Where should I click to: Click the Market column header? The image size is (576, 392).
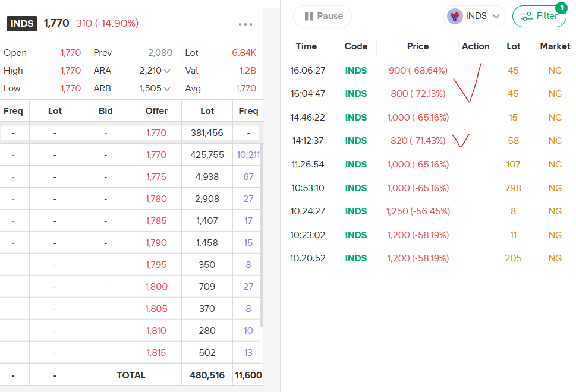tap(555, 46)
